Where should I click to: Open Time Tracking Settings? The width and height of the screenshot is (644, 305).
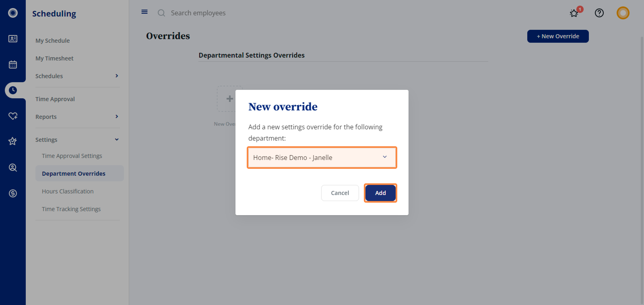71,209
